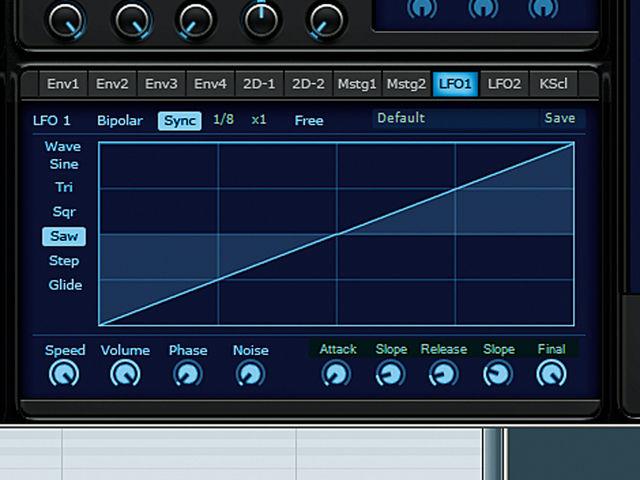640x480 pixels.
Task: Open the Env4 tab
Action: 210,84
